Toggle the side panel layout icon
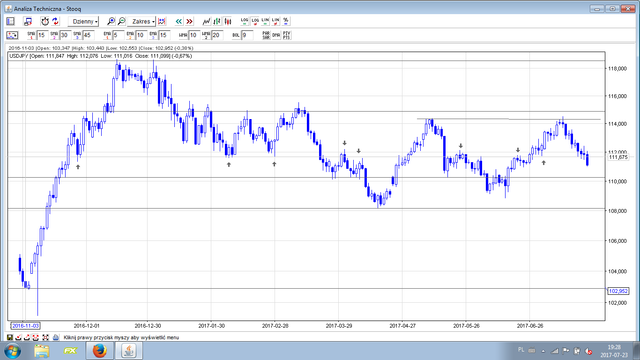Screen dimensions: 640x360 coord(11,21)
